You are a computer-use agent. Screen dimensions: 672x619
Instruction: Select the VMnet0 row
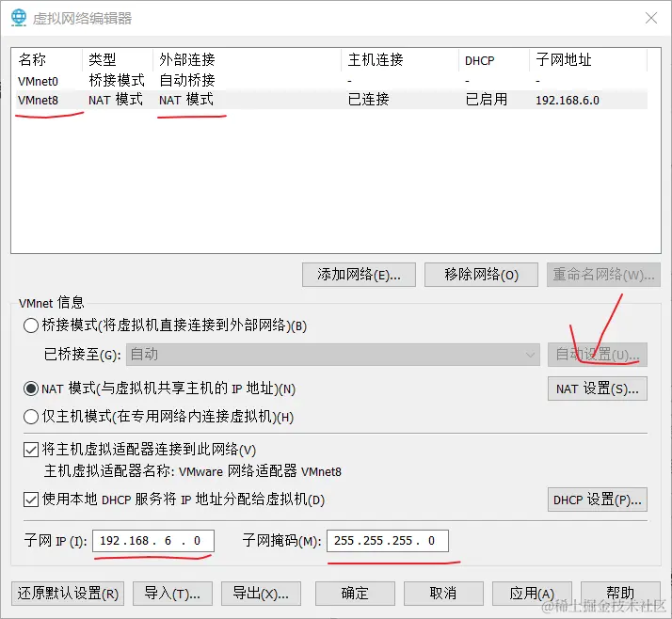tap(329, 81)
